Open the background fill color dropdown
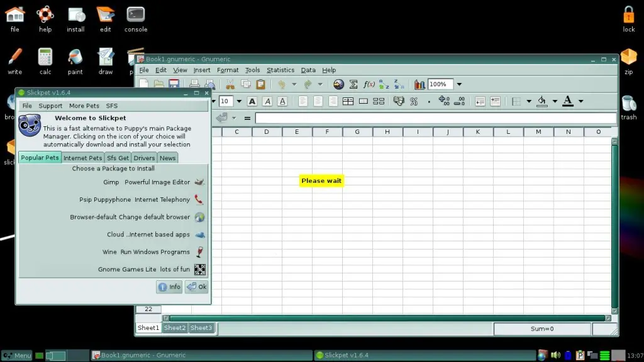 tap(555, 101)
